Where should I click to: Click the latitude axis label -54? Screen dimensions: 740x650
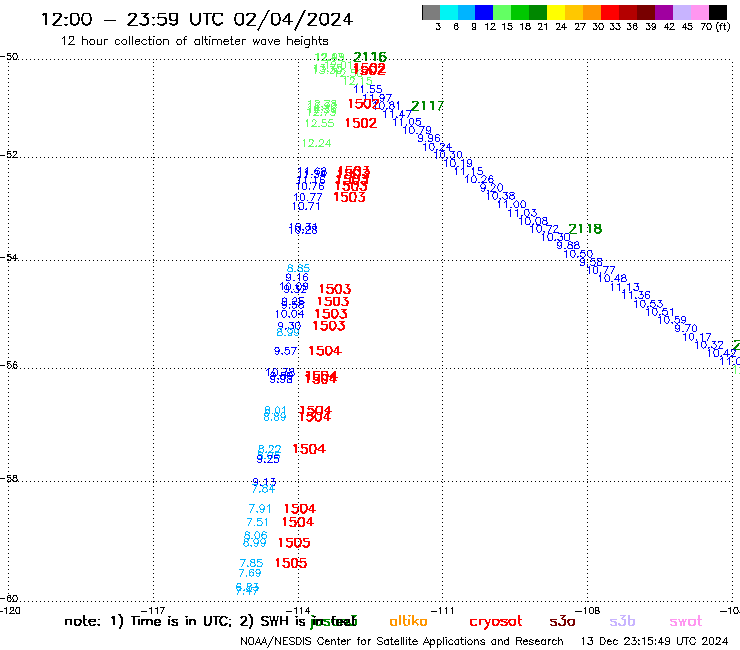[9, 258]
